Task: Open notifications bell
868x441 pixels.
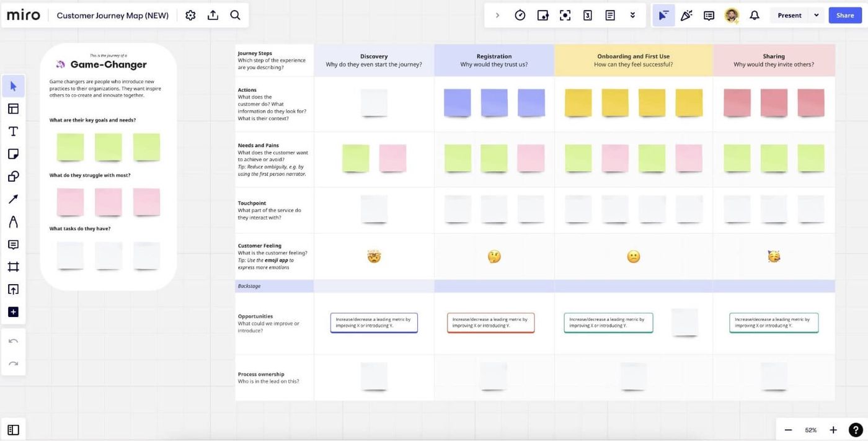Action: (755, 16)
